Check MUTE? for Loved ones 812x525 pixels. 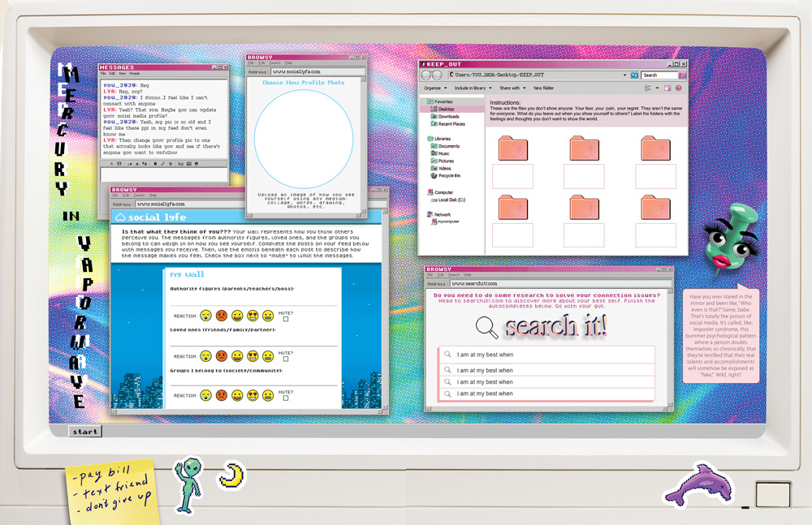[286, 359]
